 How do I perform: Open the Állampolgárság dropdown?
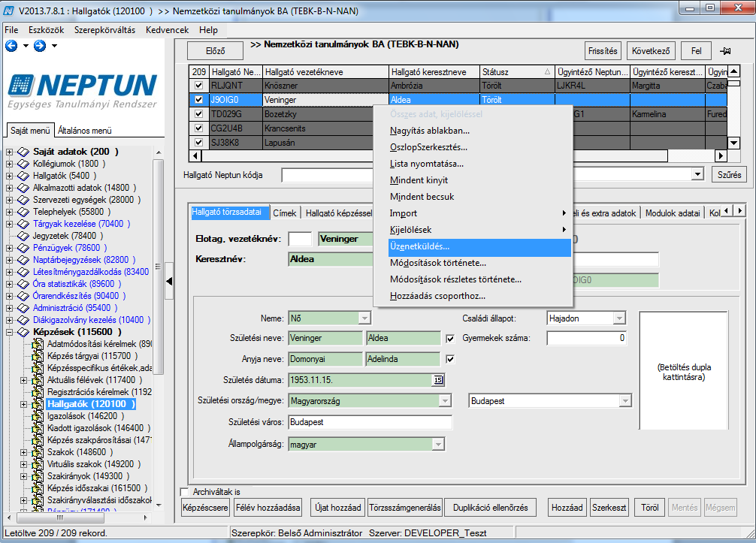tap(438, 444)
